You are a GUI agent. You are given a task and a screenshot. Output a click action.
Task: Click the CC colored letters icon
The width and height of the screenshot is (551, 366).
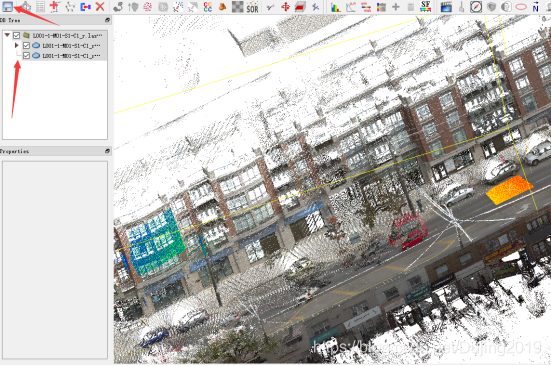click(208, 7)
